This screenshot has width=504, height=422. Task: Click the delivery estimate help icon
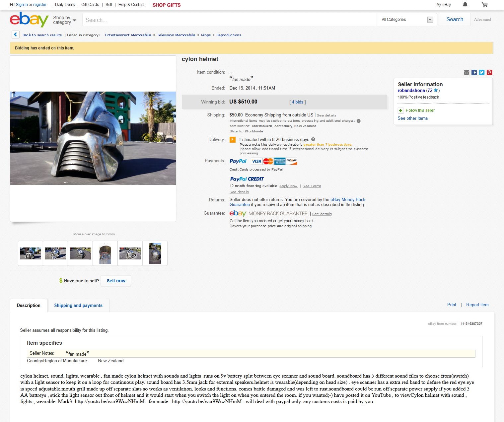tap(313, 139)
